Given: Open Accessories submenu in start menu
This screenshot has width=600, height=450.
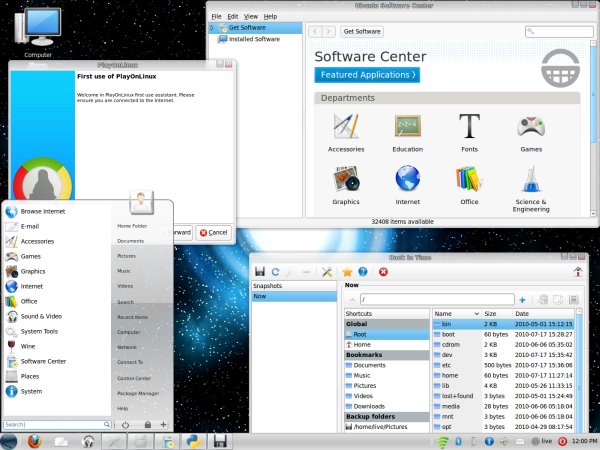Looking at the screenshot, I should [x=37, y=241].
